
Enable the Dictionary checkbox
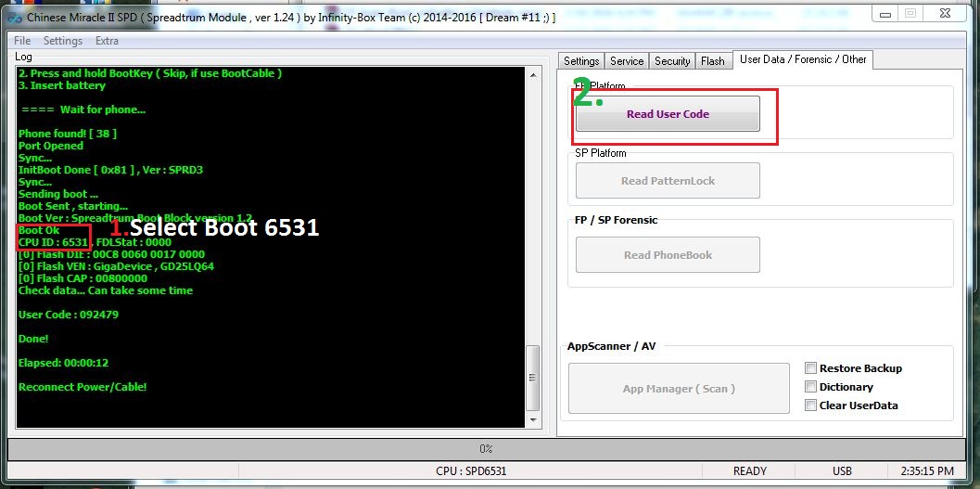(x=810, y=386)
